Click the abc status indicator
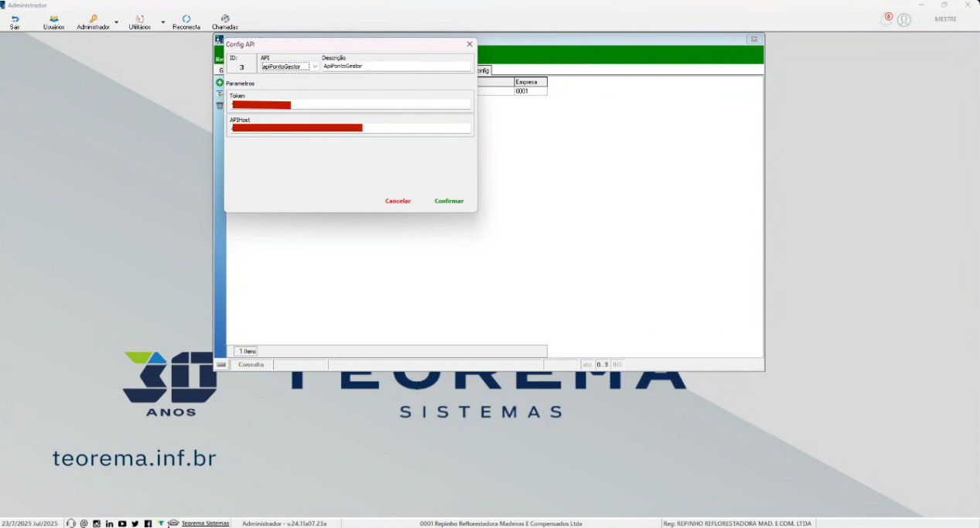This screenshot has height=528, width=980. 587,365
